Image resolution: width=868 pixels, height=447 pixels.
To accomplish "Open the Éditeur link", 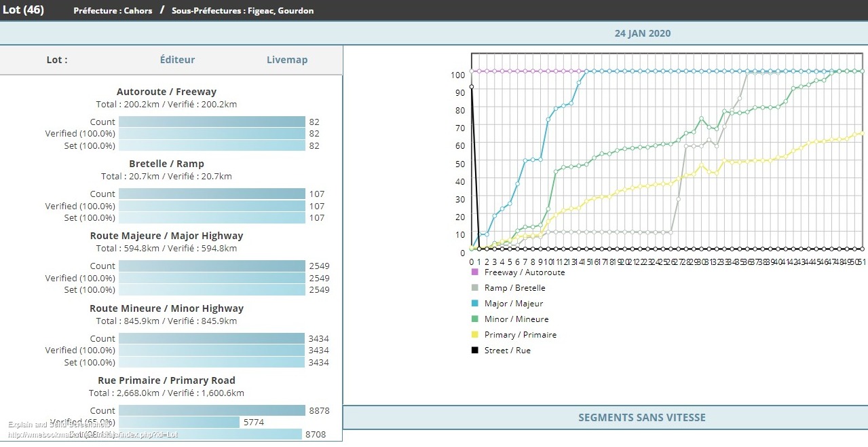I will (x=177, y=60).
